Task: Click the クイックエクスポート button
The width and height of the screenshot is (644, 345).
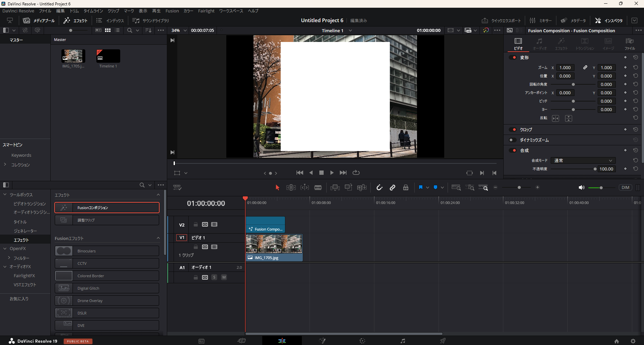Action: tap(501, 20)
